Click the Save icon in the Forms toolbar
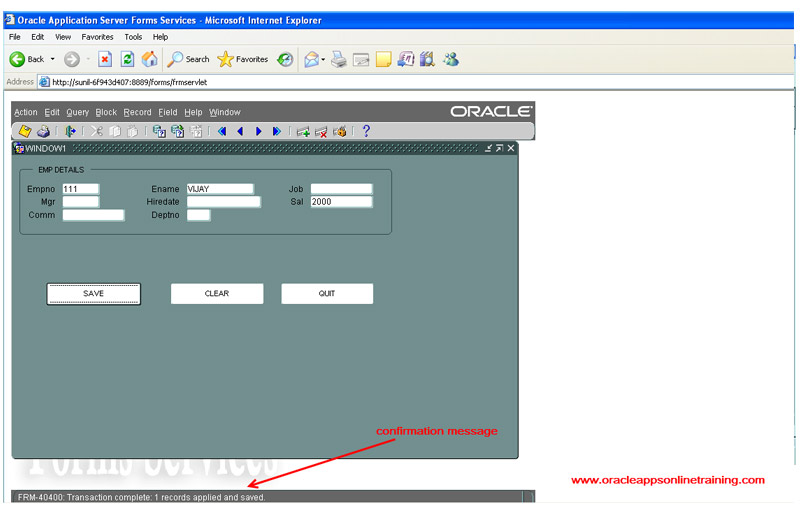This screenshot has width=800, height=510. click(24, 132)
